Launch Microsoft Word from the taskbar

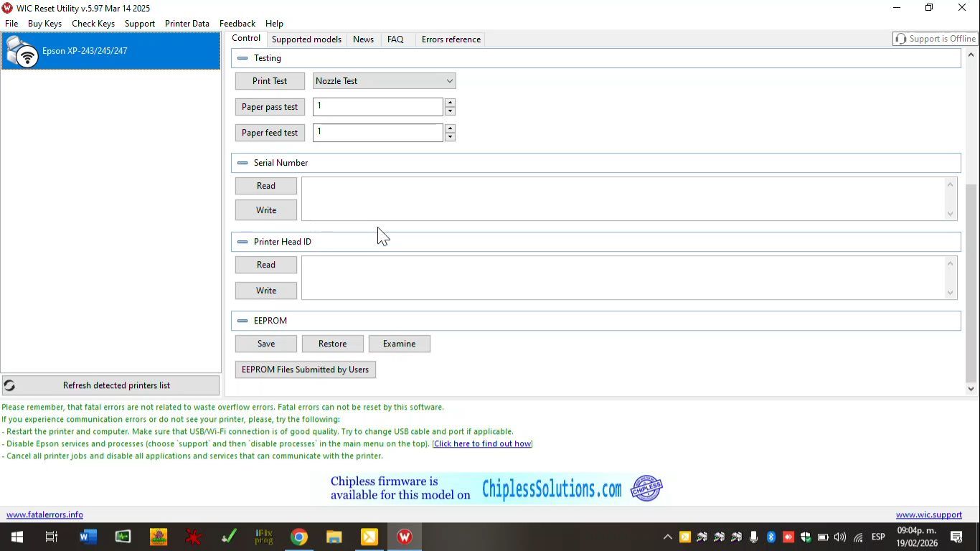(x=88, y=537)
